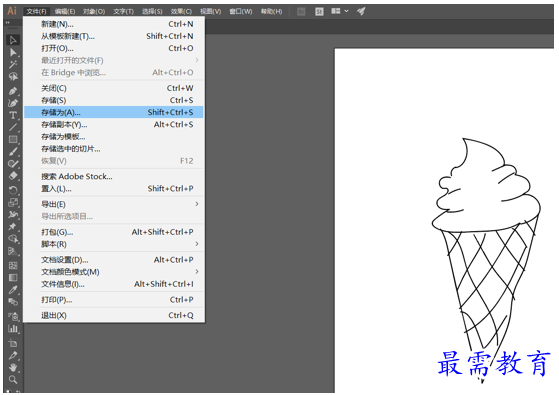Image resolution: width=559 pixels, height=395 pixels.
Task: Choose 存储副本(Y)... menu entry
Action: (x=114, y=124)
